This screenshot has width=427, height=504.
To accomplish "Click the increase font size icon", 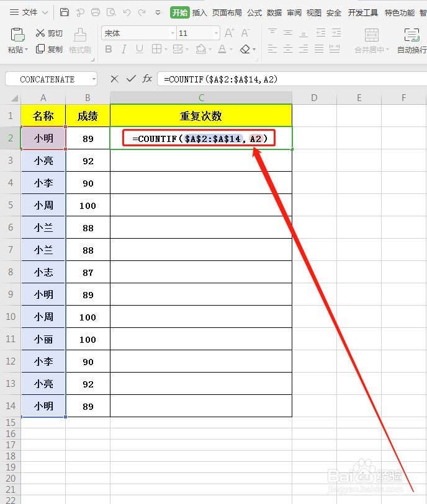I will 230,33.
